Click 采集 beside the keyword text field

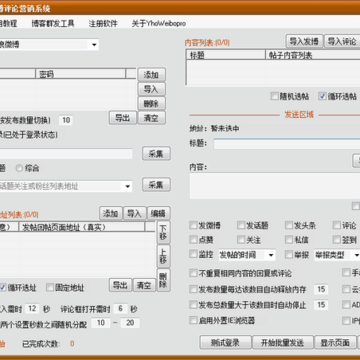[156, 154]
